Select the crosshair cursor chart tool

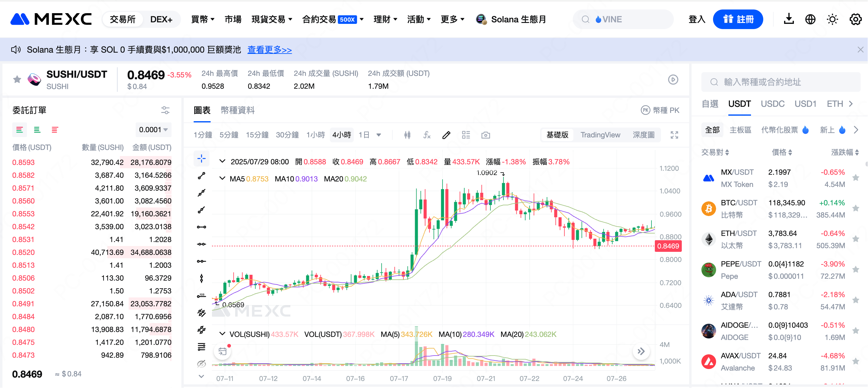coord(202,159)
